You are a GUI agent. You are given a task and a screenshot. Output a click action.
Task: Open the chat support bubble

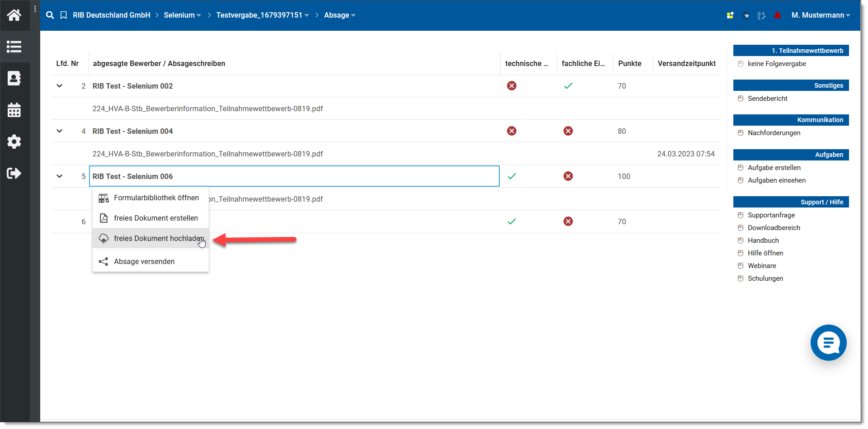point(828,343)
